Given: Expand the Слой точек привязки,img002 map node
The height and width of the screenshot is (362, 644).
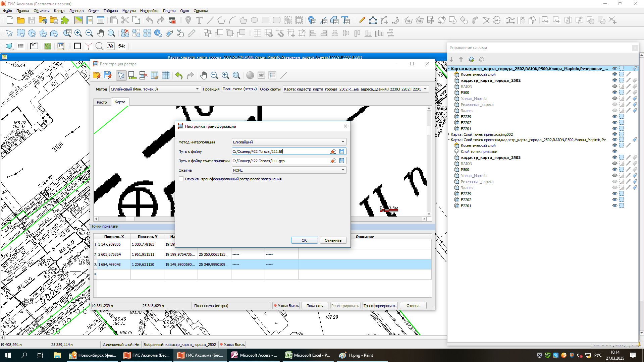Looking at the screenshot, I should pos(449,134).
